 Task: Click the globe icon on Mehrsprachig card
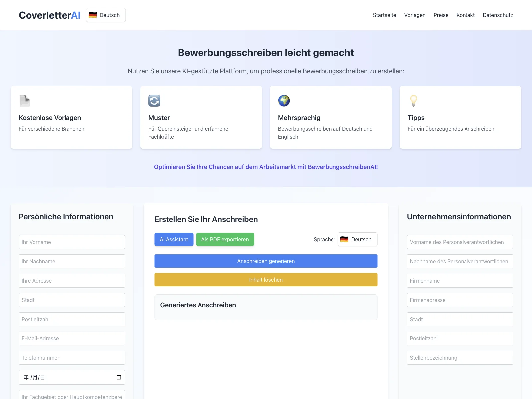(x=284, y=101)
